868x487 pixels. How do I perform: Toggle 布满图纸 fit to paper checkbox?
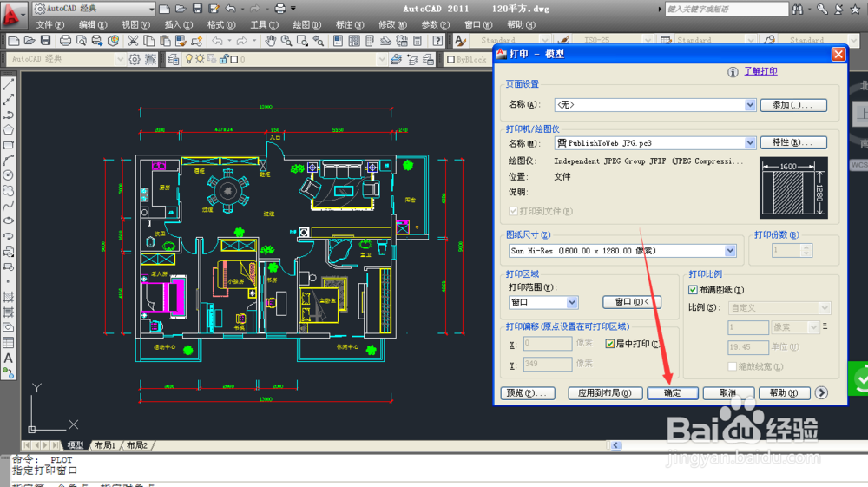click(693, 290)
